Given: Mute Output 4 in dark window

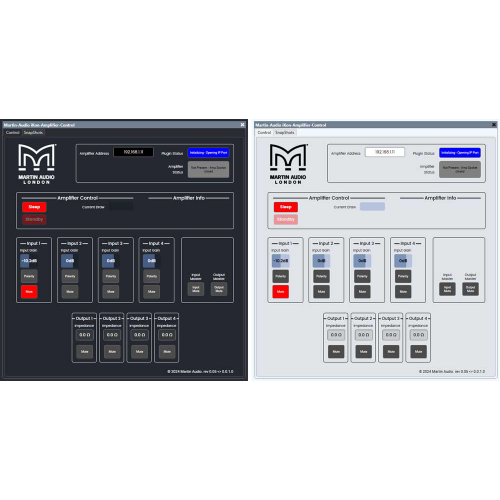Looking at the screenshot, I should coord(167,352).
